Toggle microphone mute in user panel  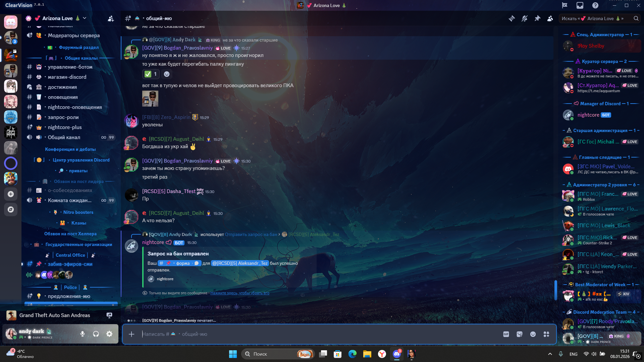83,334
